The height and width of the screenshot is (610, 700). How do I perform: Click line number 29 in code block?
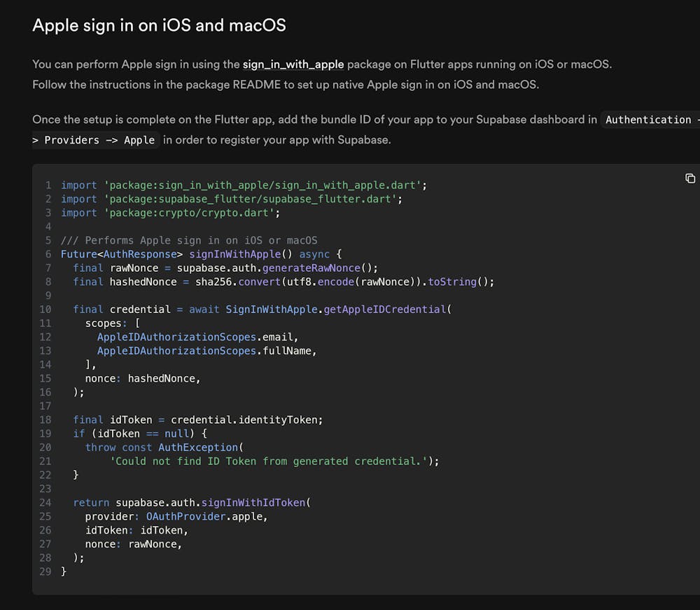point(45,571)
